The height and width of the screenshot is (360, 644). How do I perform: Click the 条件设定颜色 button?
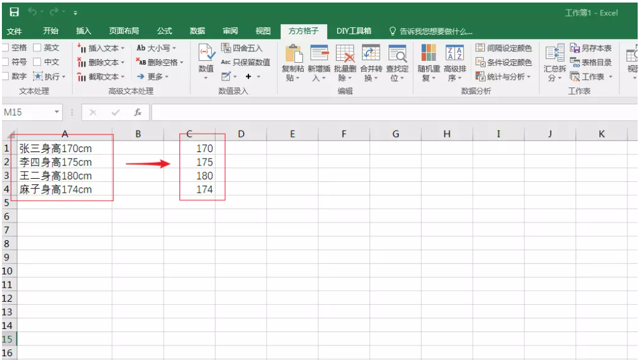504,62
